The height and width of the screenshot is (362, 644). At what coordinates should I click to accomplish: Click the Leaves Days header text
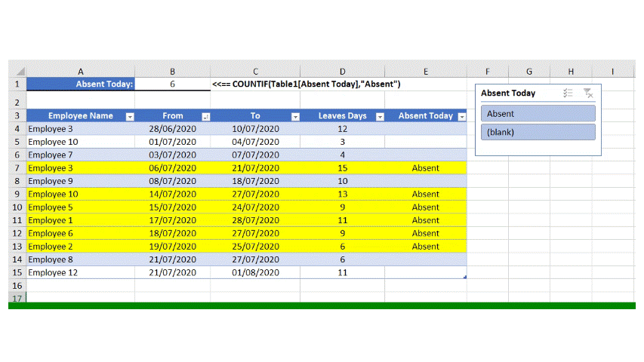(342, 115)
